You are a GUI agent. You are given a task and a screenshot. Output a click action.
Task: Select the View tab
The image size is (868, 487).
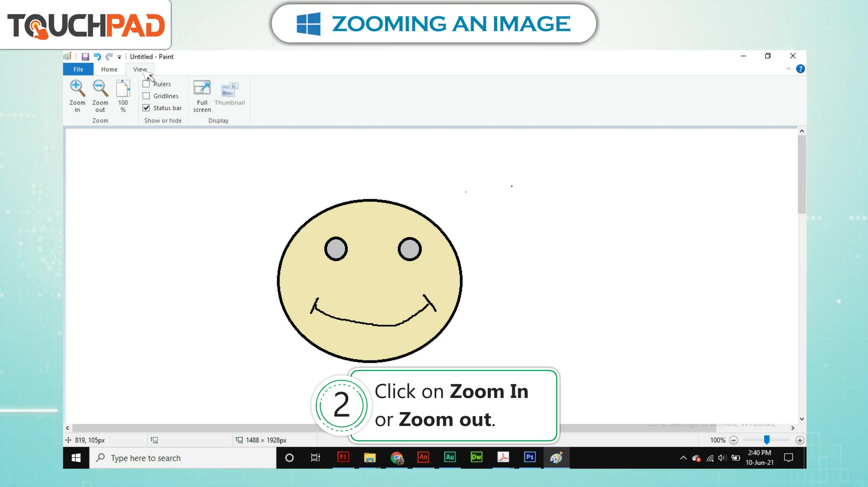point(140,69)
